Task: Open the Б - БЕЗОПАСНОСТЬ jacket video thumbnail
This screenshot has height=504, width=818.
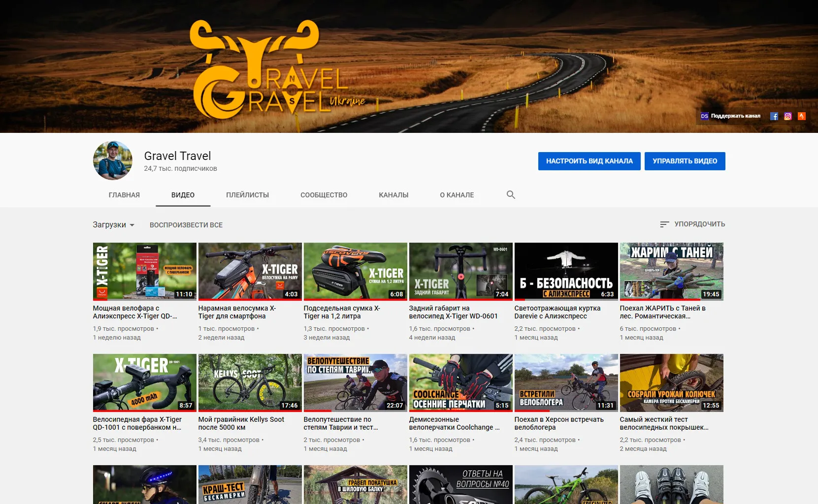Action: [x=566, y=271]
